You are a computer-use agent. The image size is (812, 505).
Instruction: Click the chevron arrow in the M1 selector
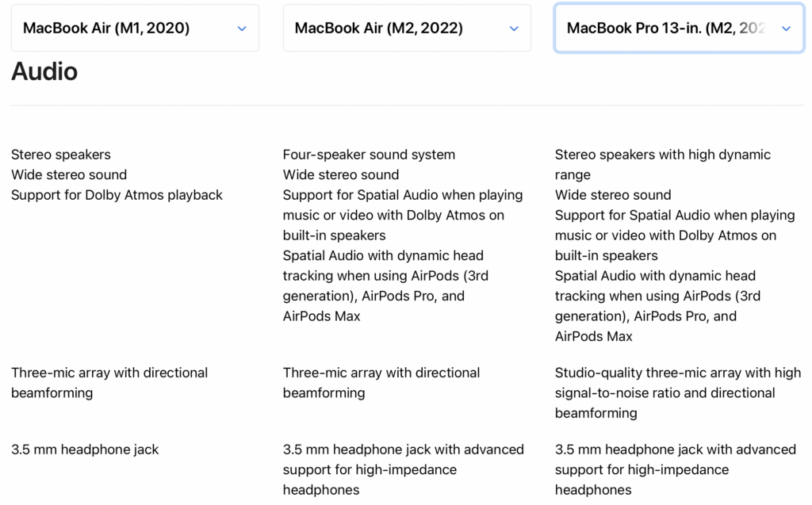pos(242,29)
